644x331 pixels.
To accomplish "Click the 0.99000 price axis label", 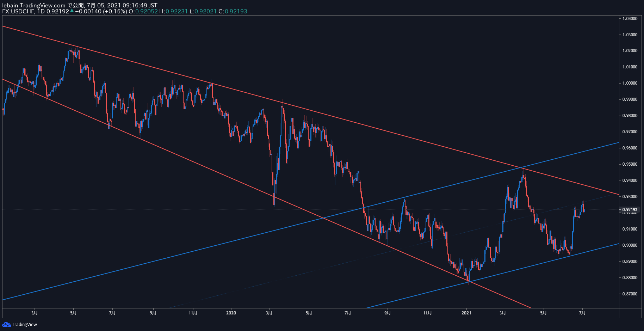I will coord(630,99).
